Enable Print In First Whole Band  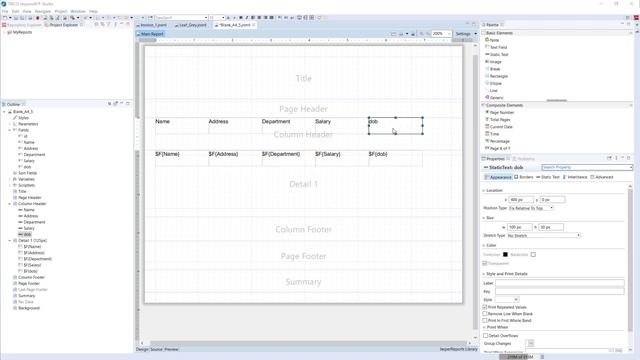click(485, 321)
